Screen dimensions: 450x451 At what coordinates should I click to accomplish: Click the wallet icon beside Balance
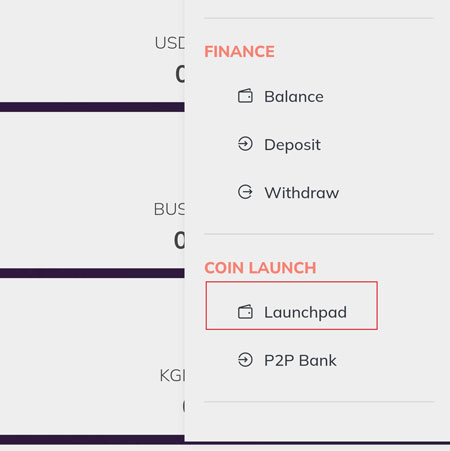coord(245,96)
